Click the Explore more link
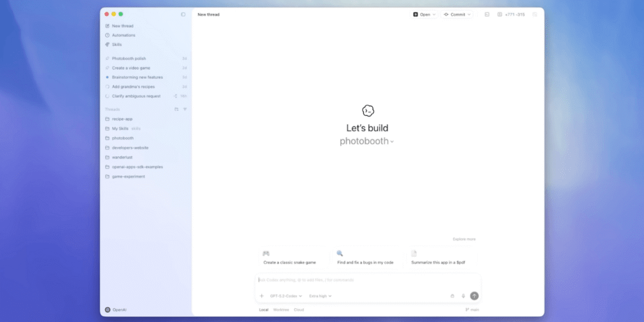644x322 pixels. tap(464, 239)
